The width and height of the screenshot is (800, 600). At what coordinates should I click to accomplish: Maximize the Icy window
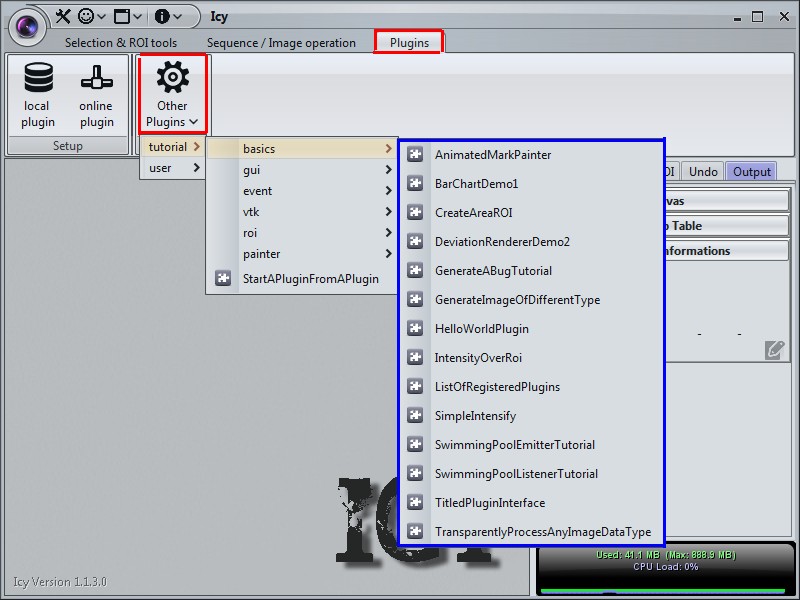pos(758,17)
